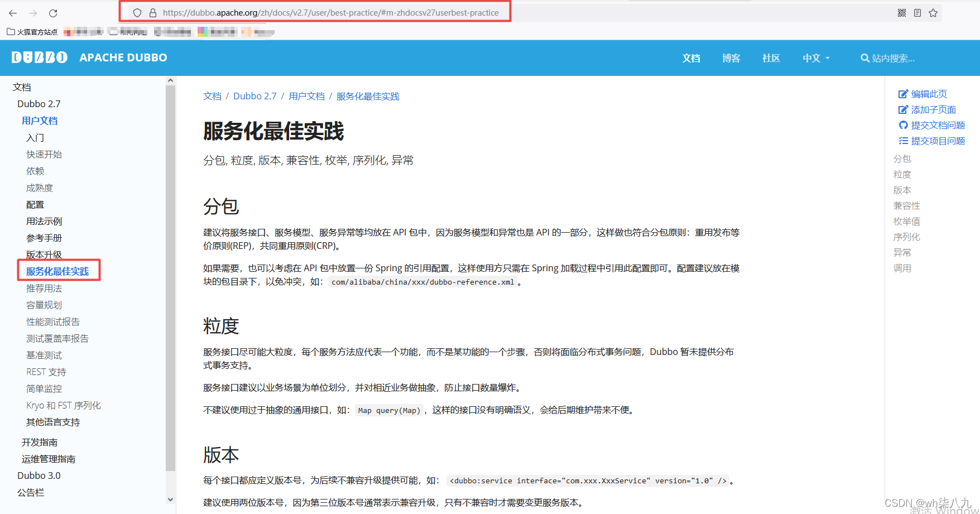Open the QR code icon in address bar

[x=902, y=13]
